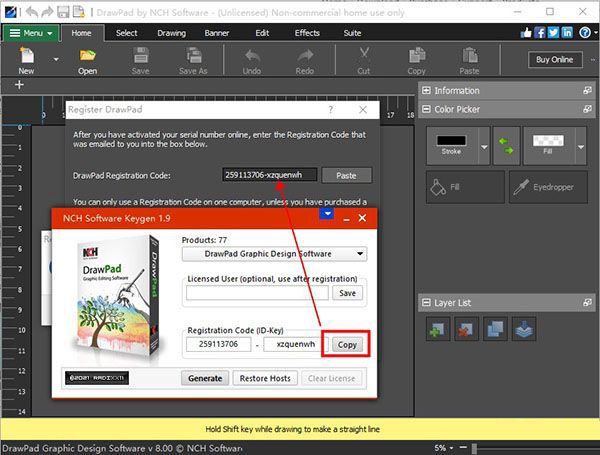The image size is (600, 455).
Task: Switch to the Select tab
Action: coord(127,33)
